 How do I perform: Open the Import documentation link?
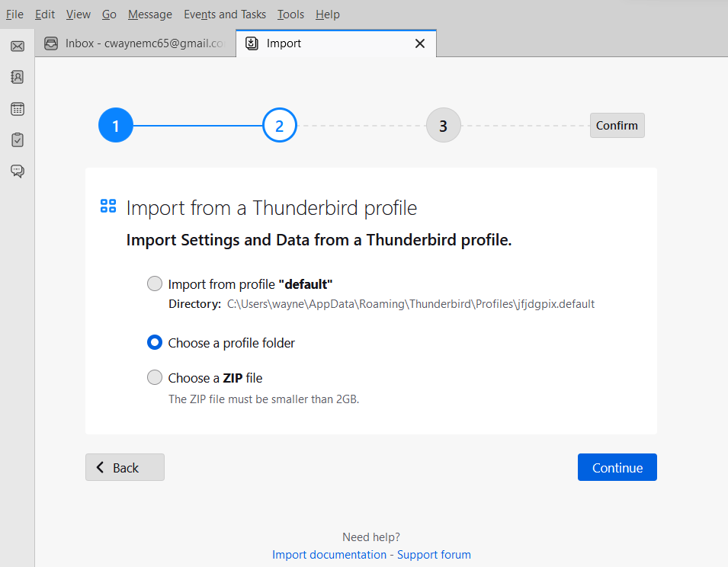pos(329,555)
